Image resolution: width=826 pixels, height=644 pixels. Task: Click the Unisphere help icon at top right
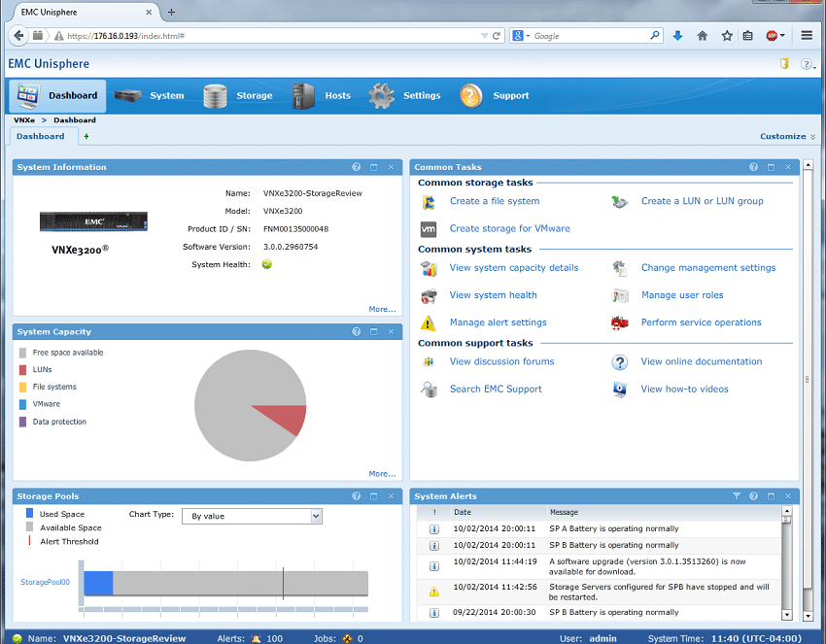tap(806, 64)
